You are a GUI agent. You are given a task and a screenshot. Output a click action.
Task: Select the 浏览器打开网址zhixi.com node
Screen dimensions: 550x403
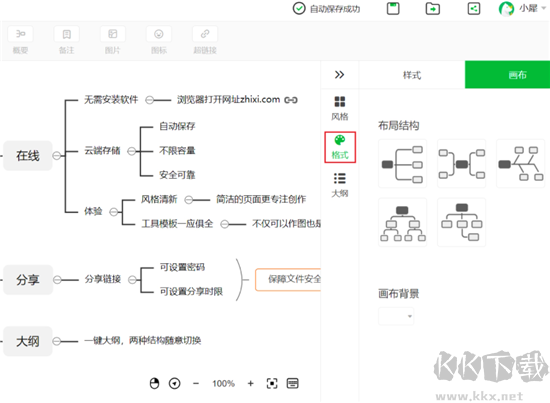point(228,100)
